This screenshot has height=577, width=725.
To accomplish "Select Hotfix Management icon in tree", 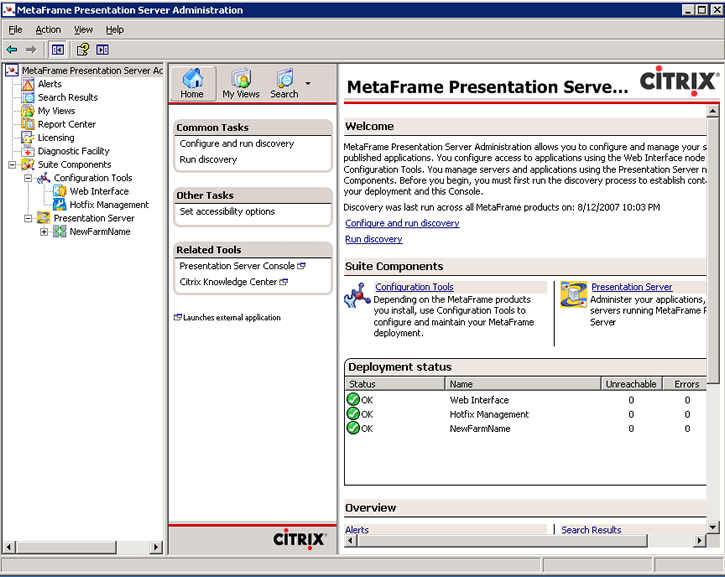I will tap(59, 205).
